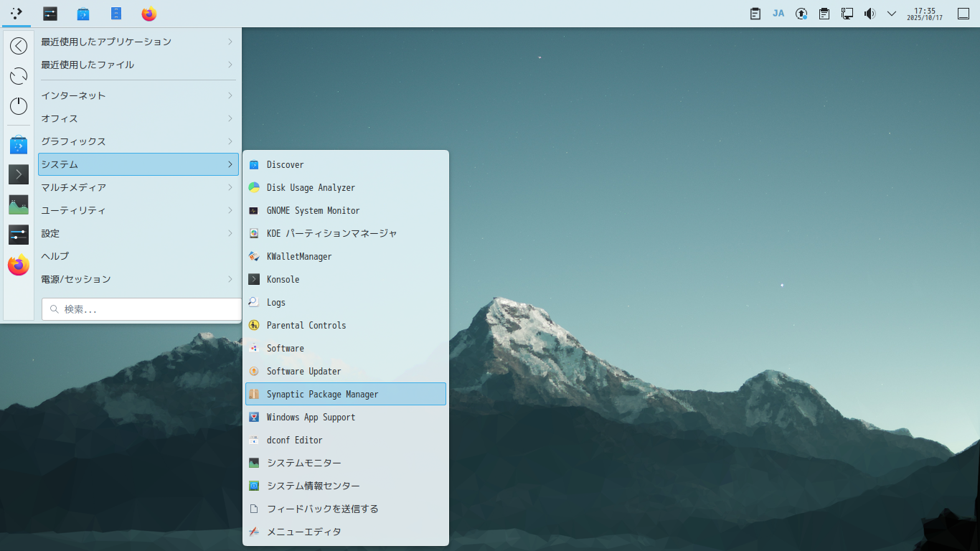The height and width of the screenshot is (551, 980).
Task: Select the highlighted システム category
Action: [138, 164]
